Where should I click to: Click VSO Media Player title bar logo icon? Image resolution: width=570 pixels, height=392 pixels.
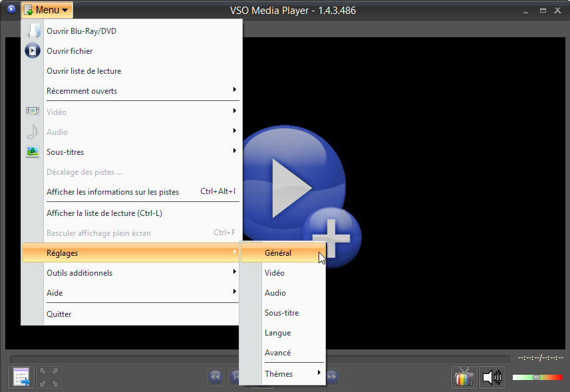point(11,9)
